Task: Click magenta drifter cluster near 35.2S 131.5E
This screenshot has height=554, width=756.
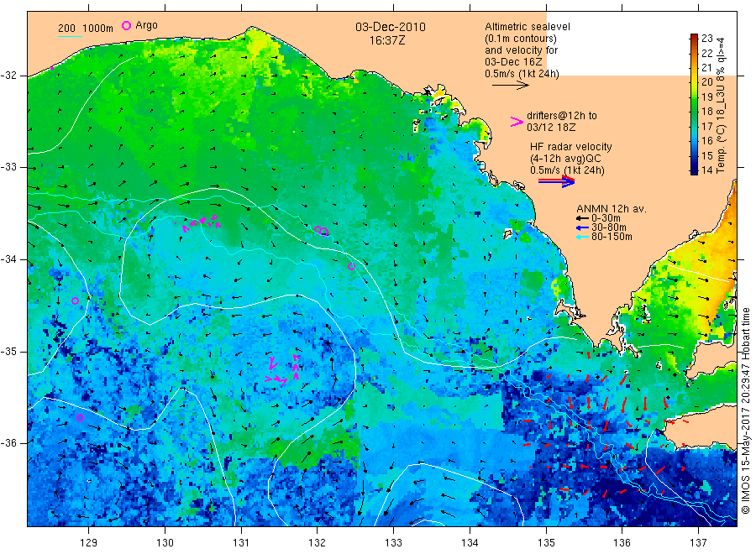Action: [x=284, y=370]
